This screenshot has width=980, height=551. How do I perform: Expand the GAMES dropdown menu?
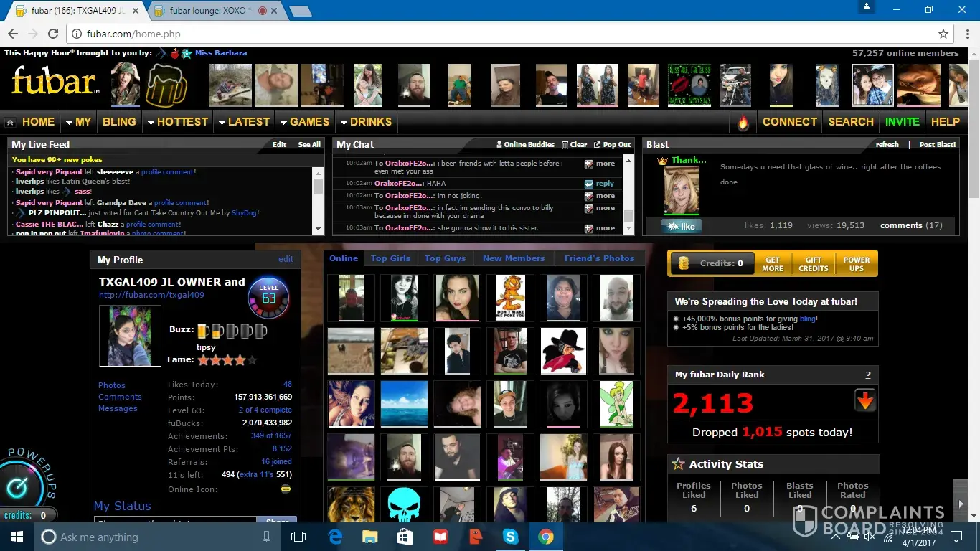(304, 122)
